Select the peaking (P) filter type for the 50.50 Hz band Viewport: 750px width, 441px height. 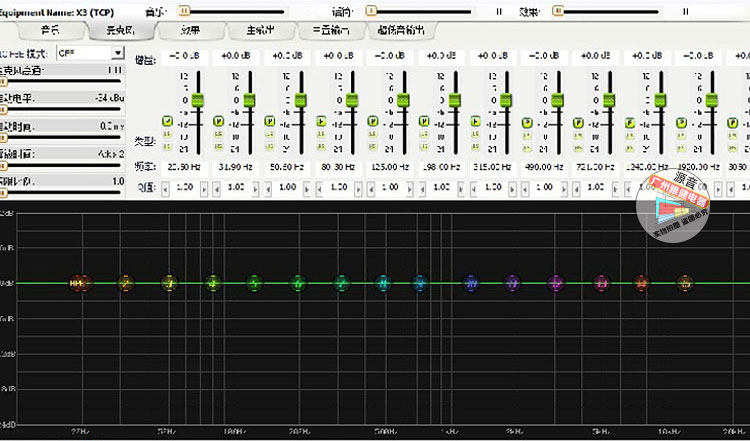(x=270, y=121)
